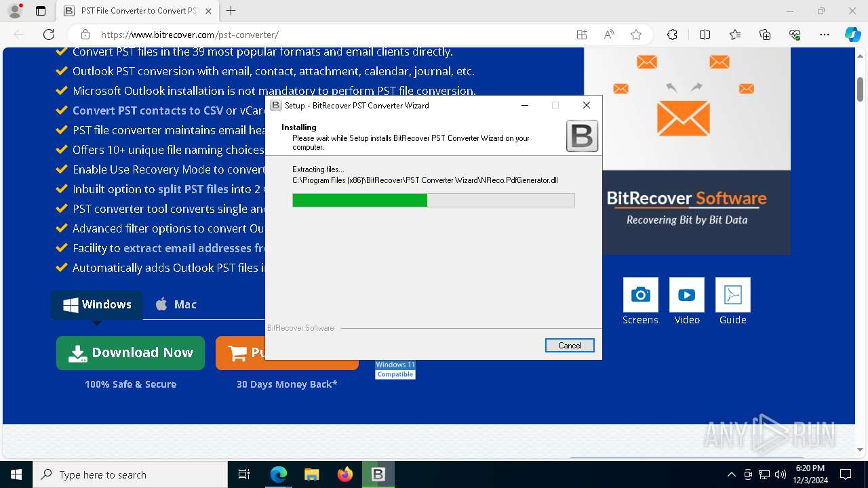The height and width of the screenshot is (488, 868).
Task: Follow the 'split PST files' link
Action: point(193,189)
